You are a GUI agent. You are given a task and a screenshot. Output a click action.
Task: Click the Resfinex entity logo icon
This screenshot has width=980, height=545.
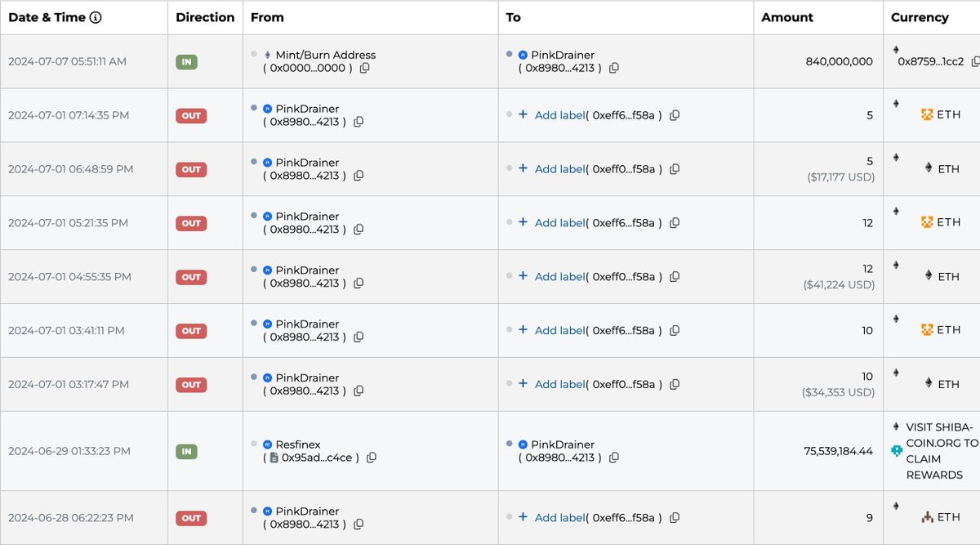pos(267,444)
